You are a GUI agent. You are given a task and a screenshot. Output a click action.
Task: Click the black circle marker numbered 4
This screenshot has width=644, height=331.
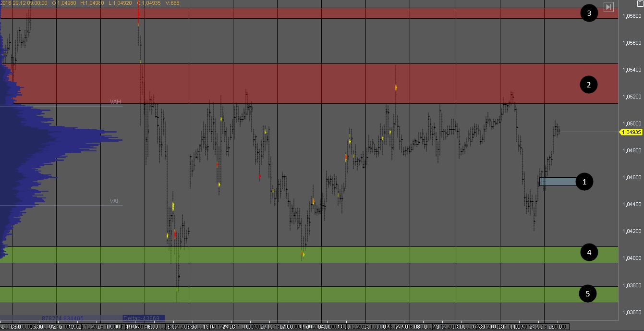[589, 252]
